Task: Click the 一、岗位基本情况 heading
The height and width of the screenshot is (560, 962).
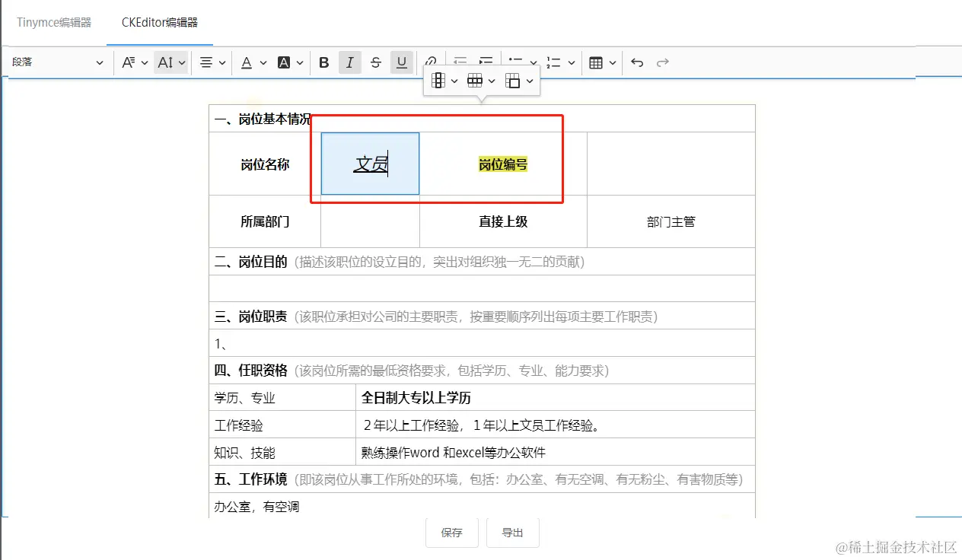Action: click(263, 119)
